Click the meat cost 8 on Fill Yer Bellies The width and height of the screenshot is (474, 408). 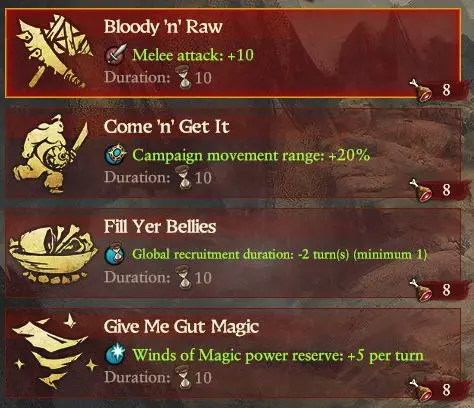click(x=447, y=290)
